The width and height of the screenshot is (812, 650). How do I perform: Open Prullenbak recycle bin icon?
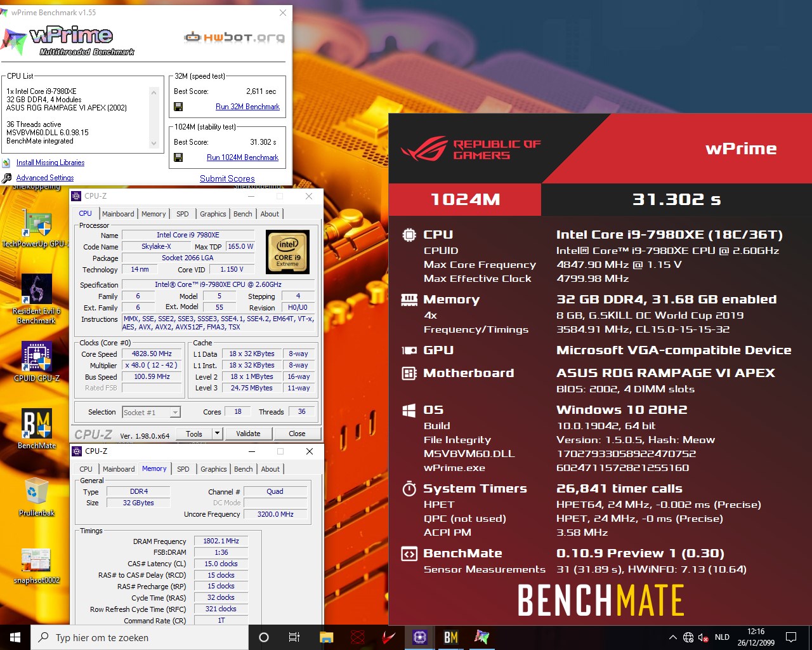point(37,492)
